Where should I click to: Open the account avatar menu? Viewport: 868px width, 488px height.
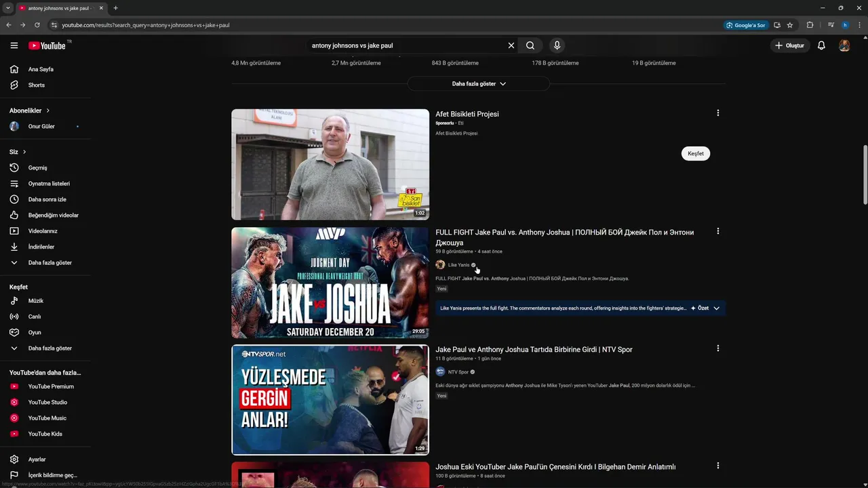click(844, 45)
